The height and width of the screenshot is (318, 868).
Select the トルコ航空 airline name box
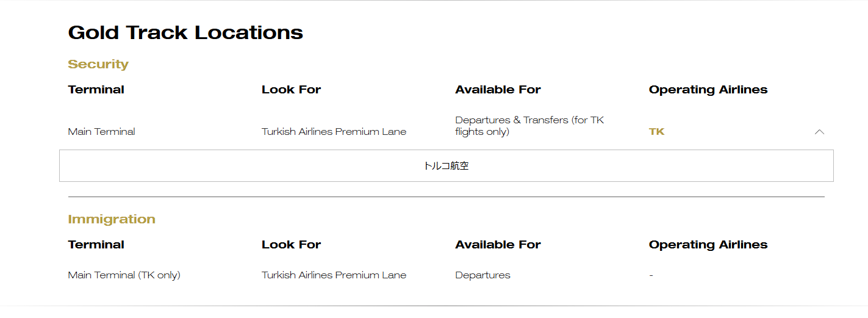(x=446, y=166)
